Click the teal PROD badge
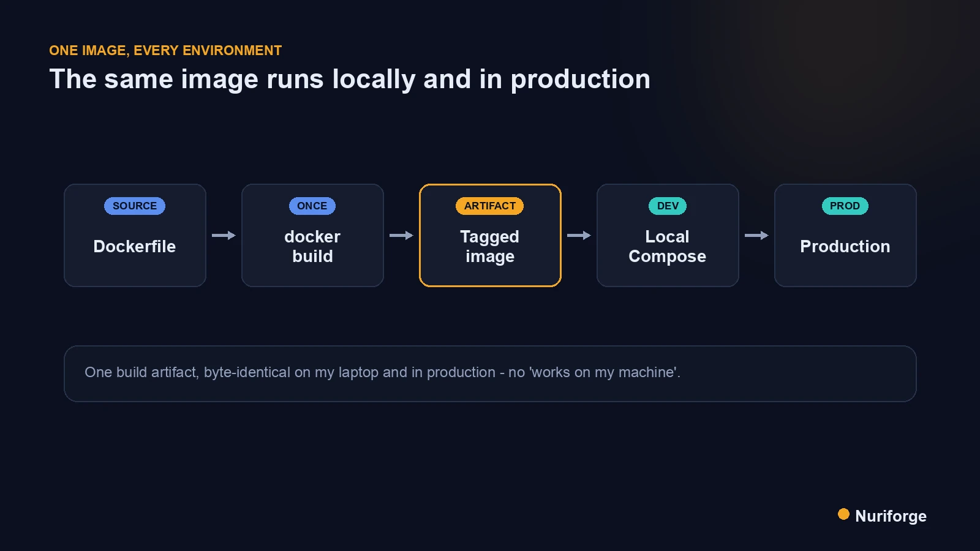This screenshot has height=551, width=980. pyautogui.click(x=845, y=206)
